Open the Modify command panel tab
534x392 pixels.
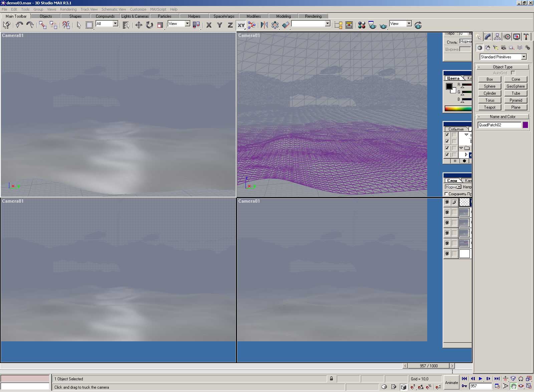click(x=488, y=37)
